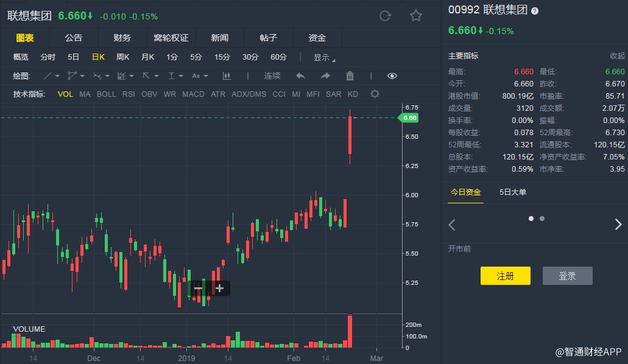Click the 登录 login button

pos(567,276)
